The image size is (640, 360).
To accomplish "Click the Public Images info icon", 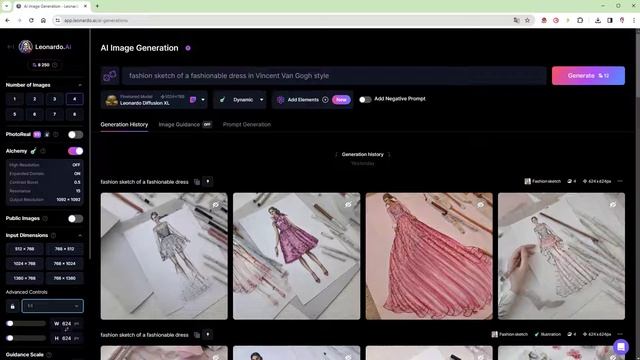I will click(45, 219).
